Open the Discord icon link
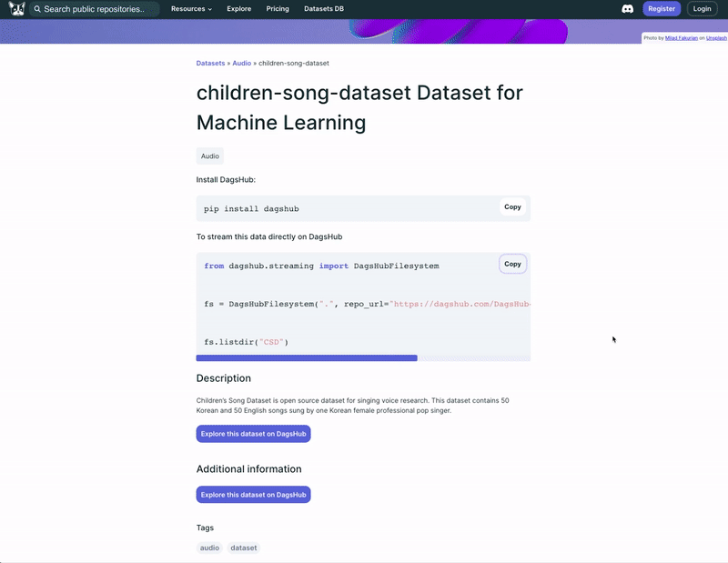The height and width of the screenshot is (563, 728). click(627, 9)
